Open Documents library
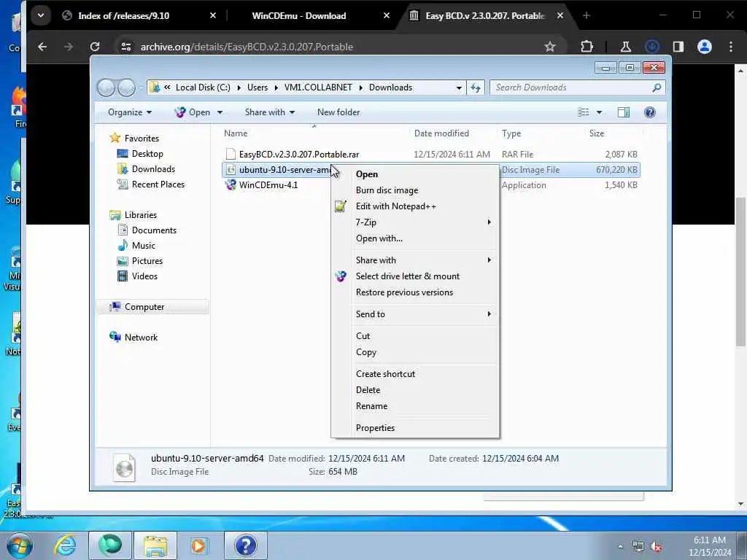The height and width of the screenshot is (560, 747). (154, 230)
